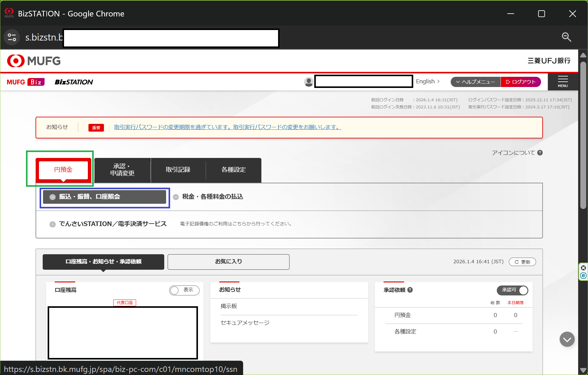Click the ログアウト button
588x375 pixels.
pyautogui.click(x=521, y=82)
